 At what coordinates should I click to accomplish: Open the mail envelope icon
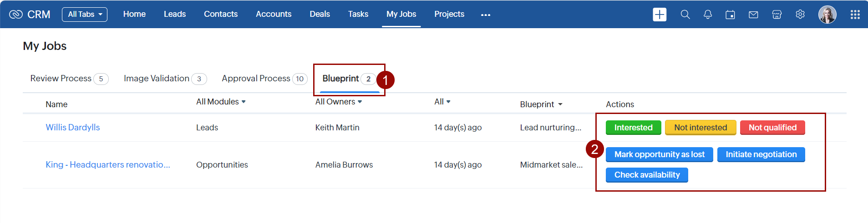[753, 15]
